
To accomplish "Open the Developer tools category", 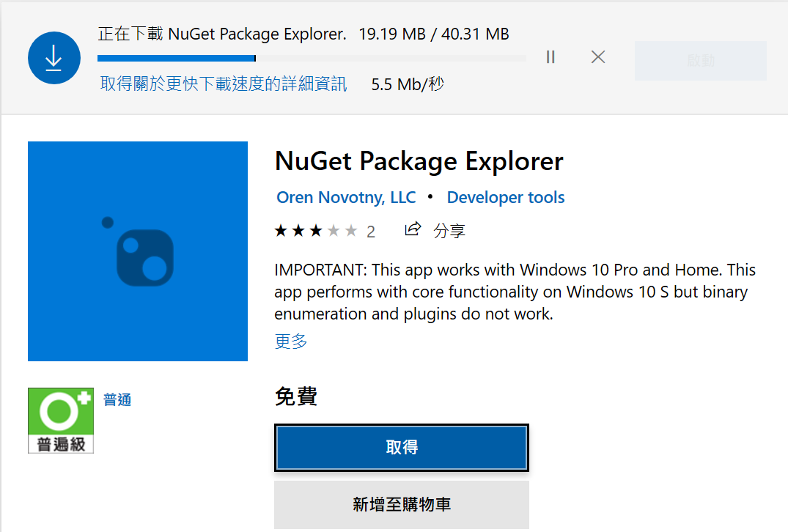I will click(x=505, y=197).
